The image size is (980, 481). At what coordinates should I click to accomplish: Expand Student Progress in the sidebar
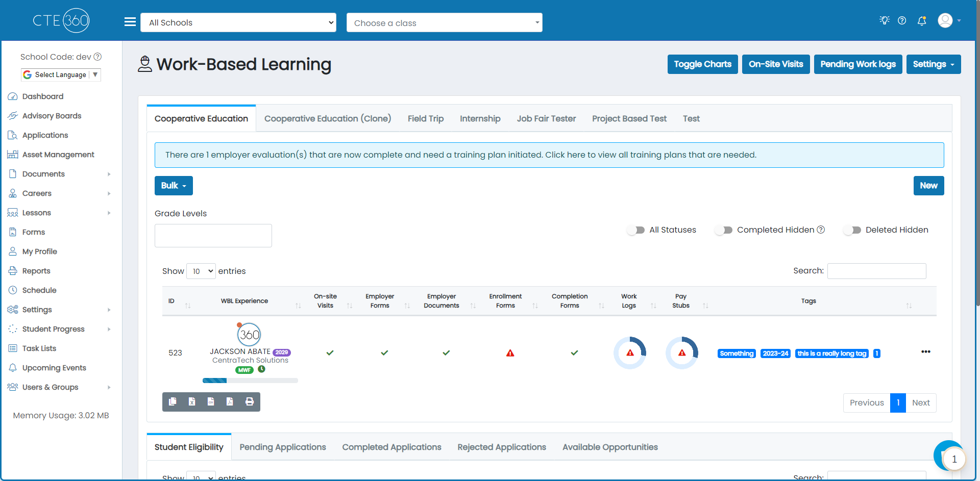60,329
